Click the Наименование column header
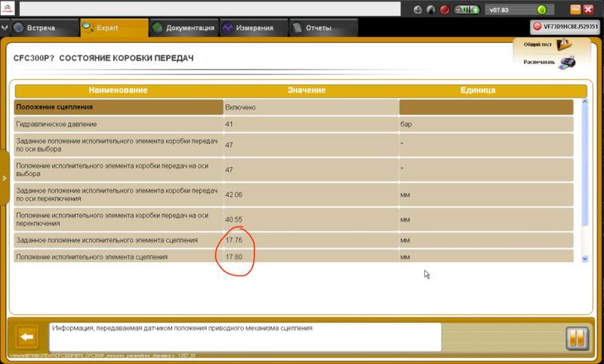 (119, 90)
